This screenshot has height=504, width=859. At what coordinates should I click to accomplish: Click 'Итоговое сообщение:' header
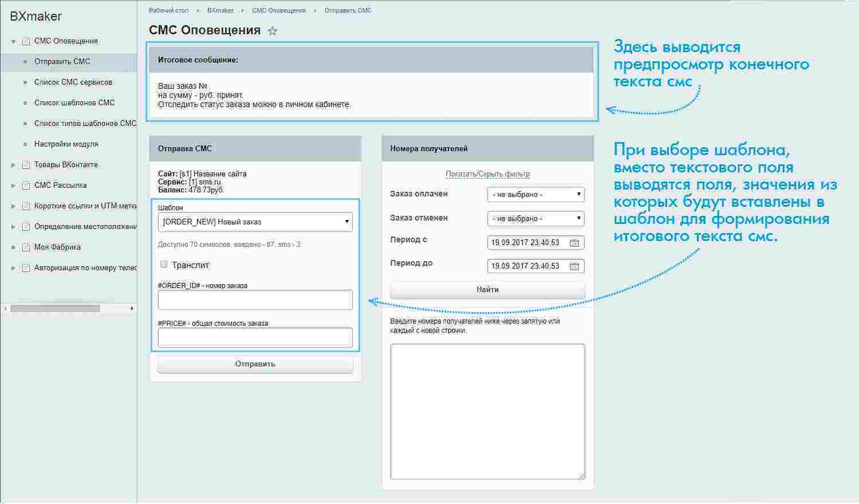click(198, 60)
